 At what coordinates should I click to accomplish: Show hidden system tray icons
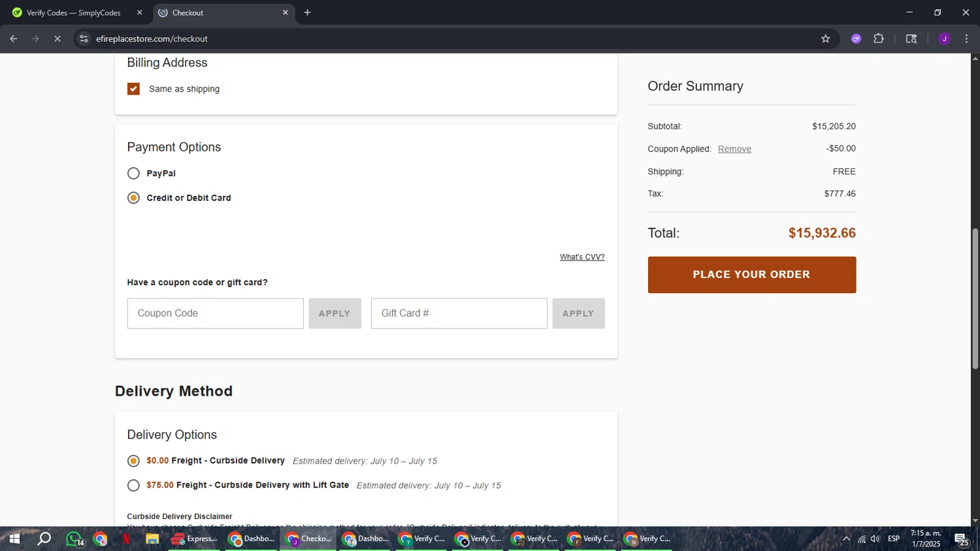[x=846, y=539]
